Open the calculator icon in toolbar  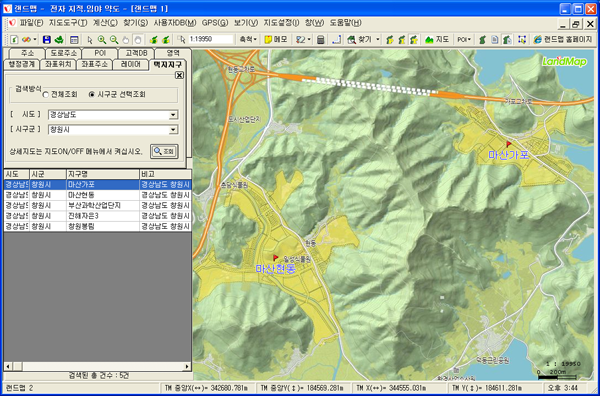click(x=321, y=39)
